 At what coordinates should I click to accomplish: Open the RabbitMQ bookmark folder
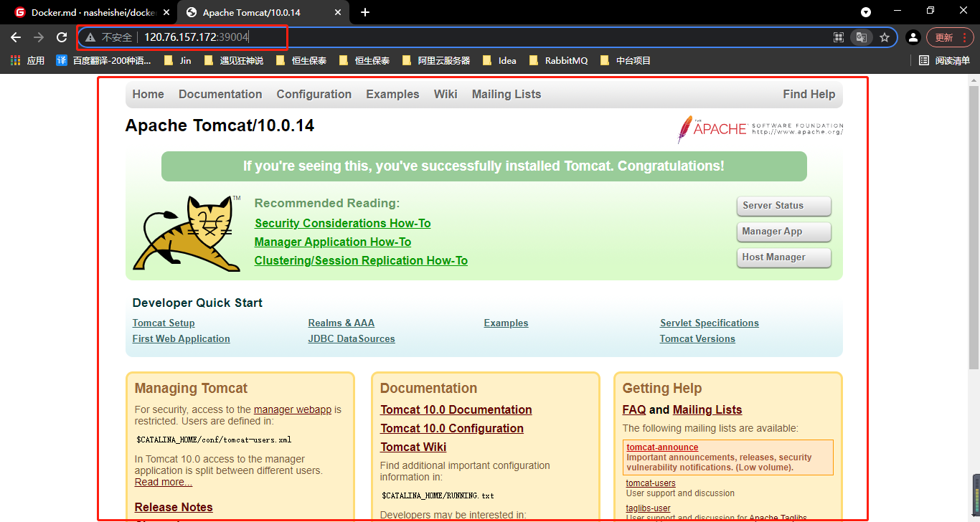pyautogui.click(x=558, y=61)
